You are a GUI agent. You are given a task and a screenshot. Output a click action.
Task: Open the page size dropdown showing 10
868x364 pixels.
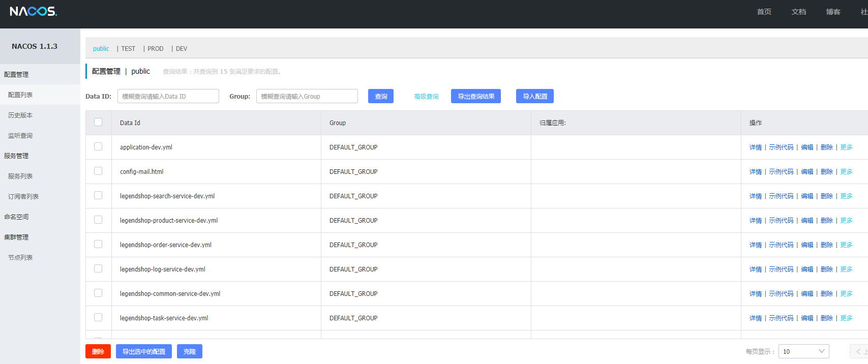tap(803, 351)
